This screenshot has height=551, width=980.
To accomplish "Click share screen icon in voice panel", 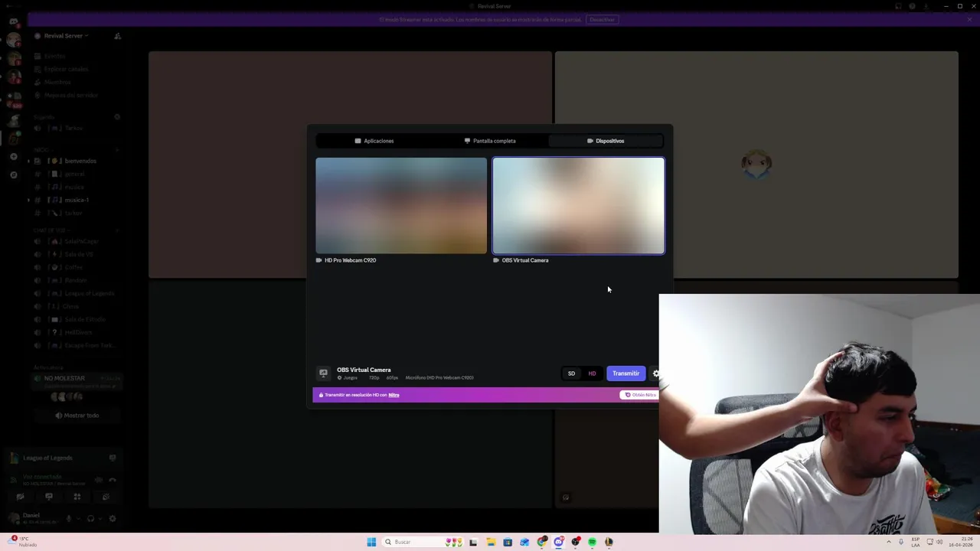I will (x=49, y=497).
